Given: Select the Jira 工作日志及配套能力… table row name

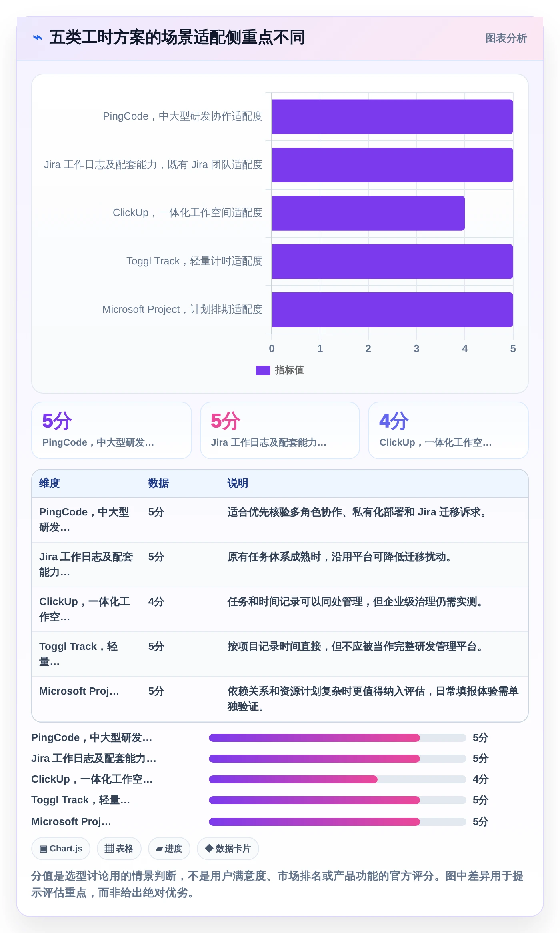Looking at the screenshot, I should [86, 565].
